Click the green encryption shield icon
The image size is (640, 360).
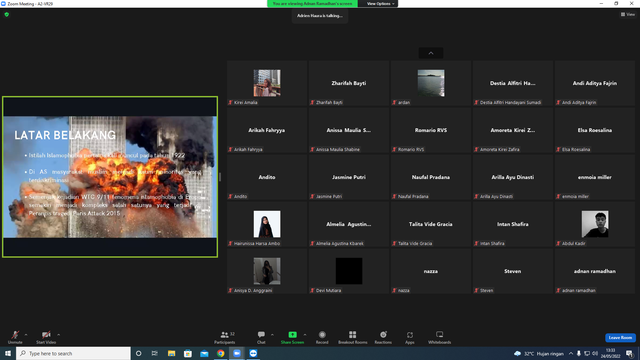click(7, 14)
